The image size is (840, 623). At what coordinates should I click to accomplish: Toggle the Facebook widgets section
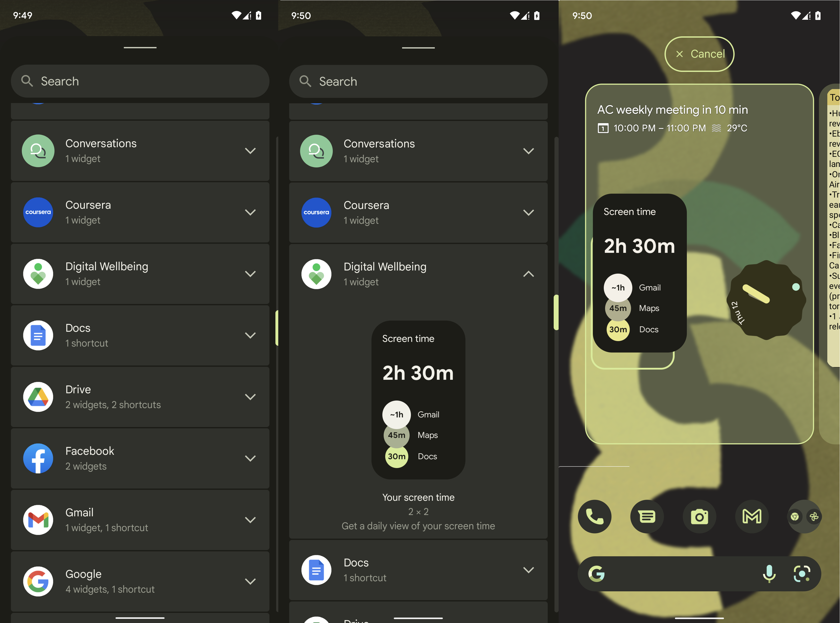coord(249,458)
